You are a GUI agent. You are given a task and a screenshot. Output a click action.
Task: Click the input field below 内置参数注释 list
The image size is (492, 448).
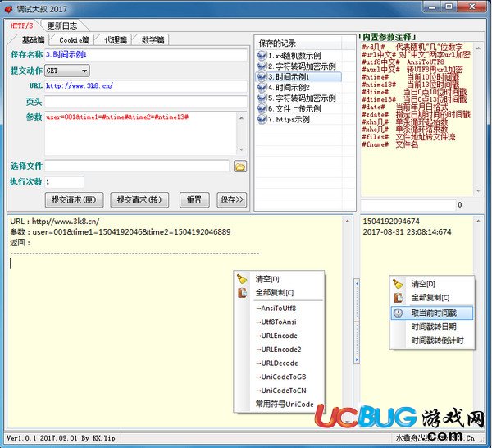[408, 205]
